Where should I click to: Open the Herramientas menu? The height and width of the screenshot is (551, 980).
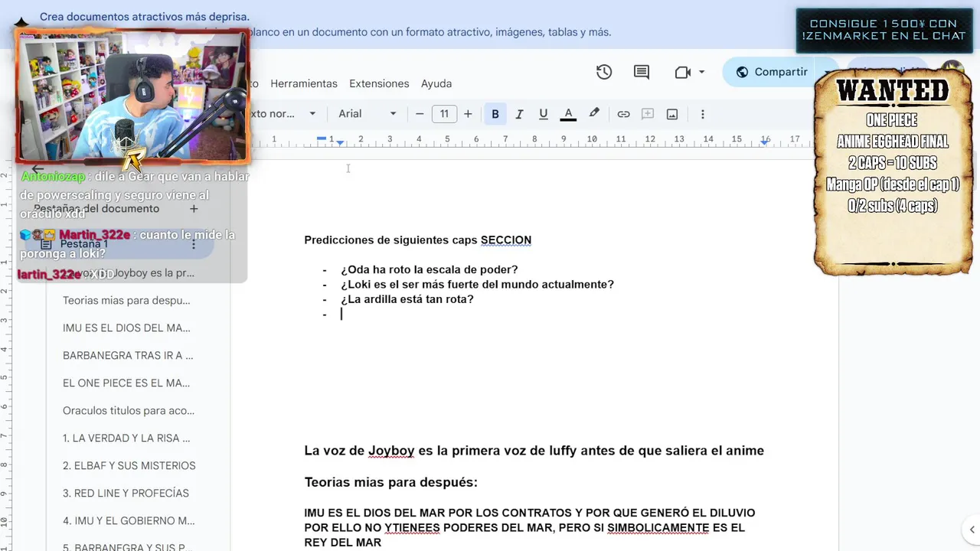point(304,83)
